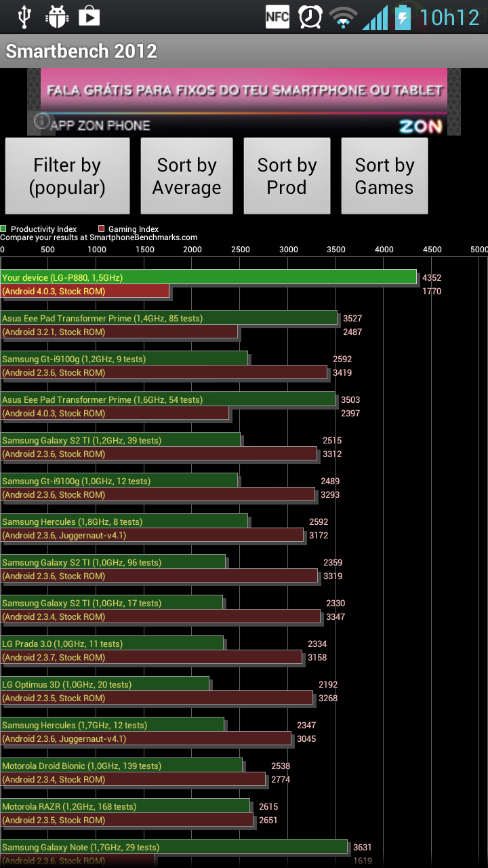Screen dimensions: 488x868
Task: Select Samsung Gt-i9100g 1,0GHz 12 tests row
Action: (x=119, y=481)
